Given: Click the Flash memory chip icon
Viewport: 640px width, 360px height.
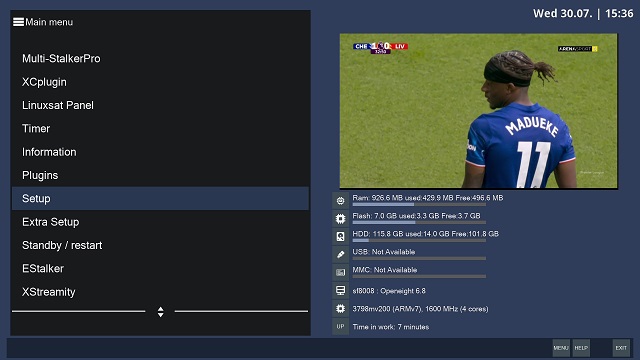Looking at the screenshot, I should [x=340, y=219].
